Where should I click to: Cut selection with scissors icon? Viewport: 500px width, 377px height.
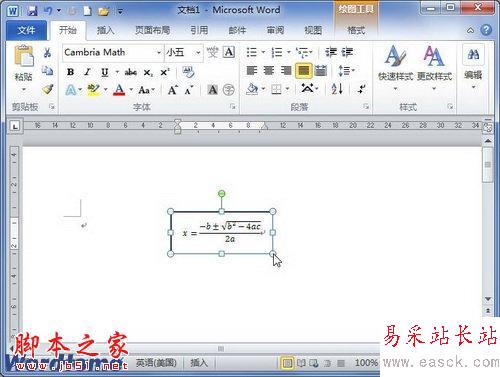coord(47,52)
